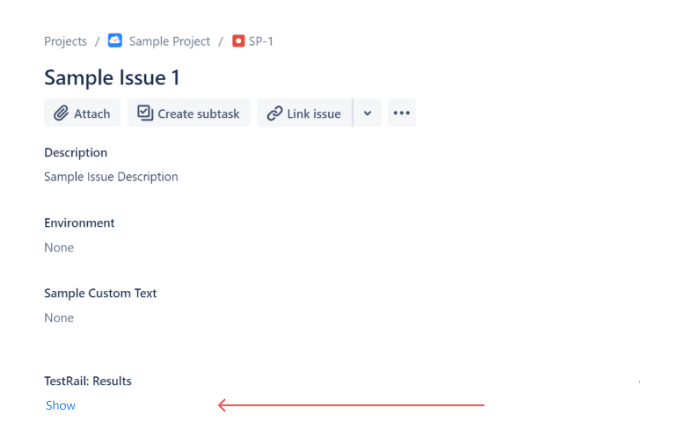Image resolution: width=699 pixels, height=445 pixels.
Task: Click the Link issue button label
Action: pyautogui.click(x=314, y=114)
